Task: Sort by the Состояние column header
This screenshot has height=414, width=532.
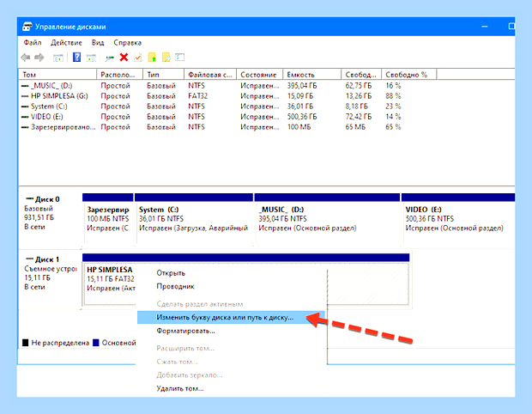Action: pos(259,75)
